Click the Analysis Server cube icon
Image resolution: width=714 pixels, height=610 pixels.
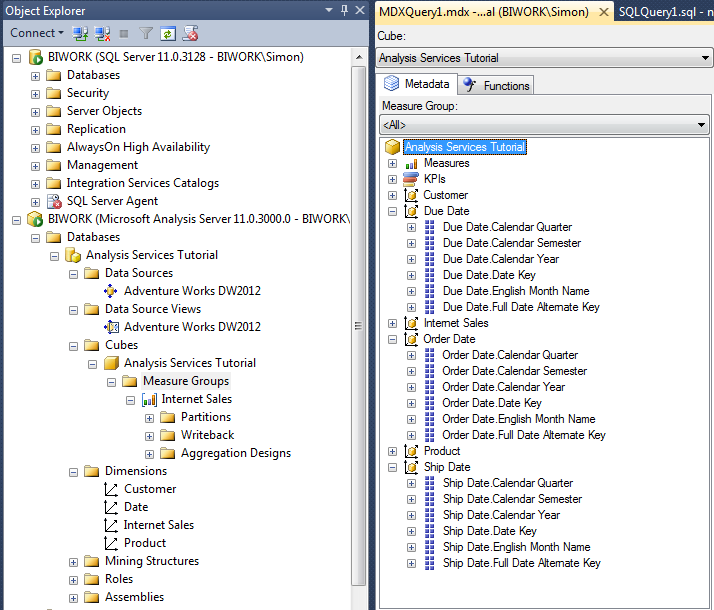(x=35, y=219)
